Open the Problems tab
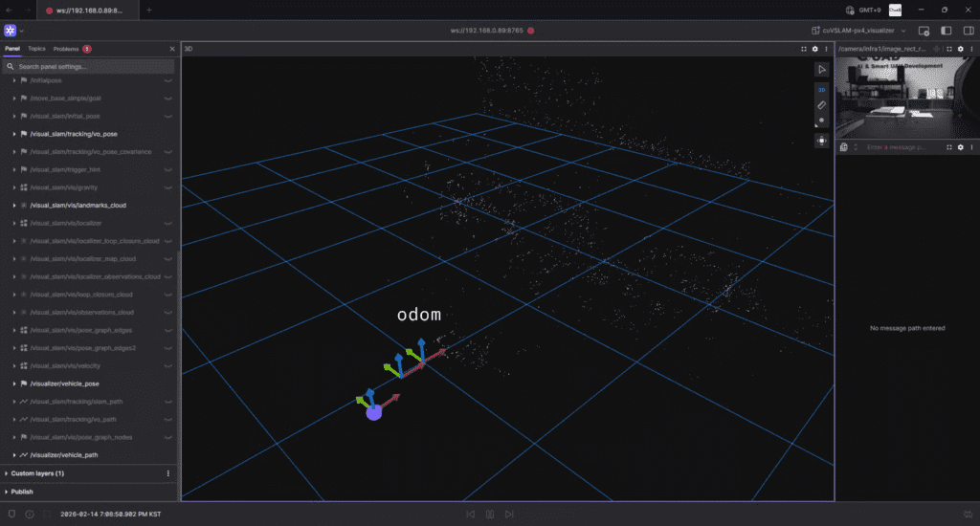Image resolution: width=980 pixels, height=526 pixels. pyautogui.click(x=67, y=48)
